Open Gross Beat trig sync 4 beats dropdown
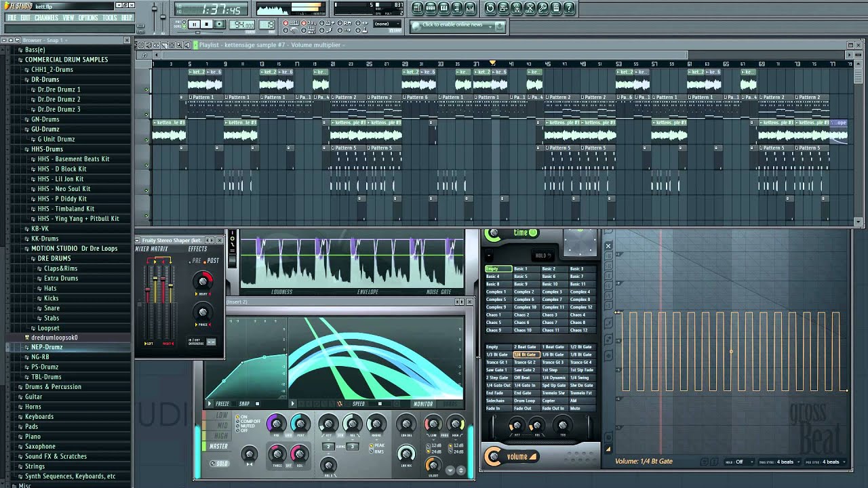The width and height of the screenshot is (868, 488). tap(779, 462)
